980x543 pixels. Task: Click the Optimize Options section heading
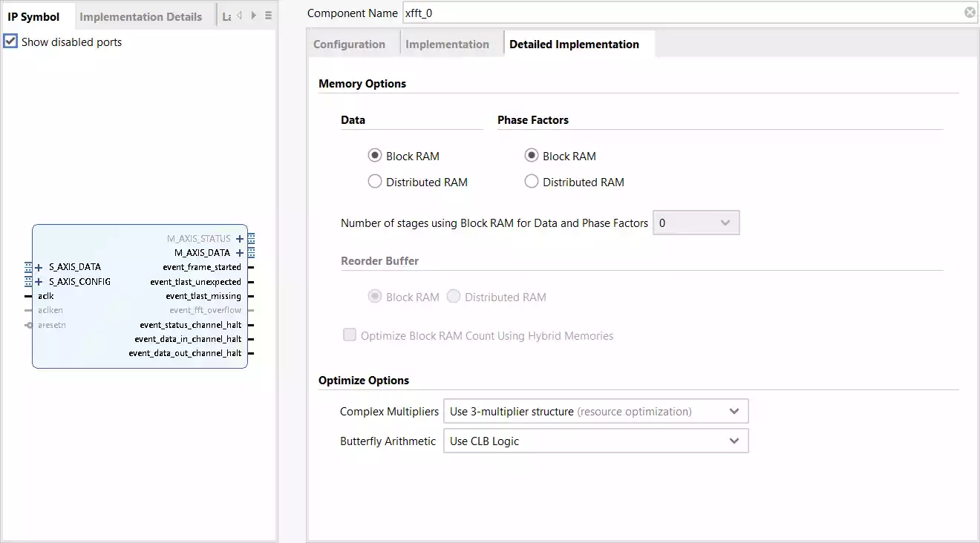pos(364,381)
